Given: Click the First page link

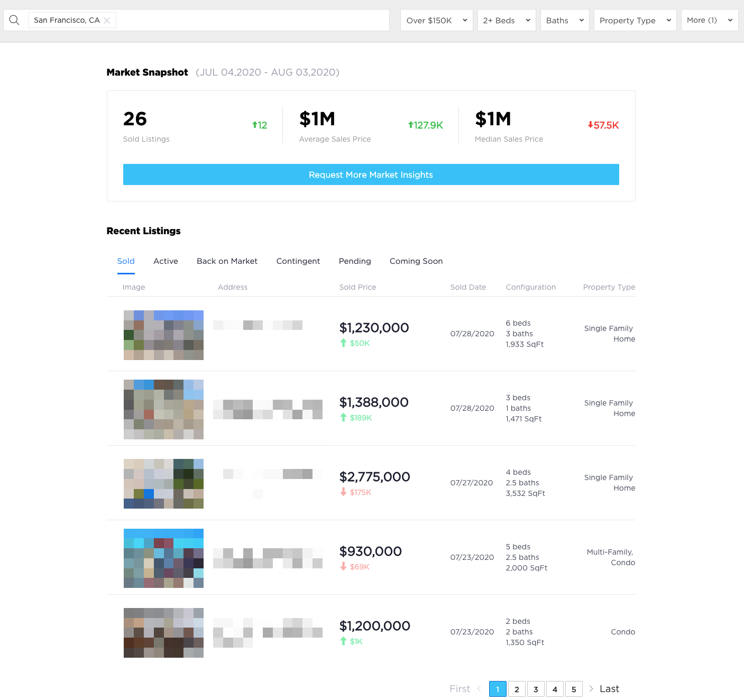Looking at the screenshot, I should [460, 689].
